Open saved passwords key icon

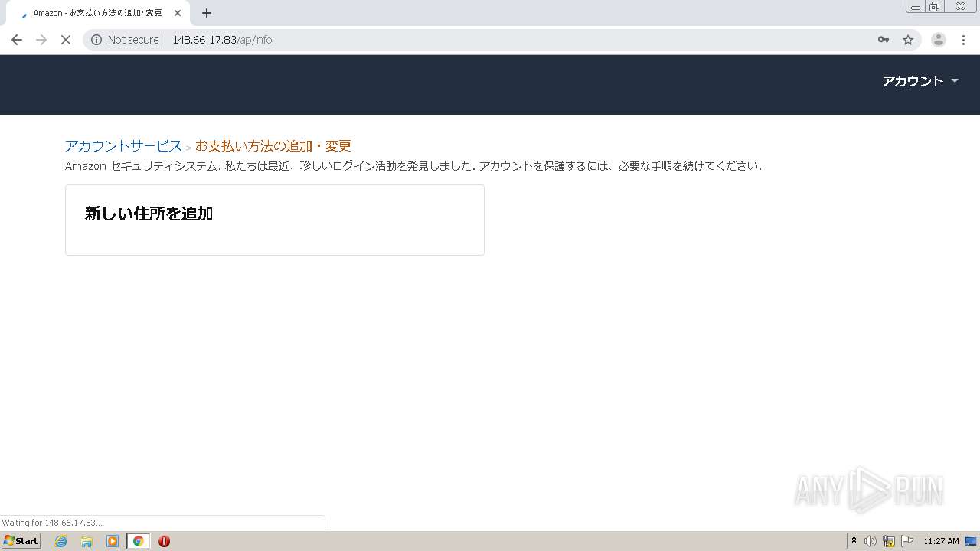[x=884, y=40]
